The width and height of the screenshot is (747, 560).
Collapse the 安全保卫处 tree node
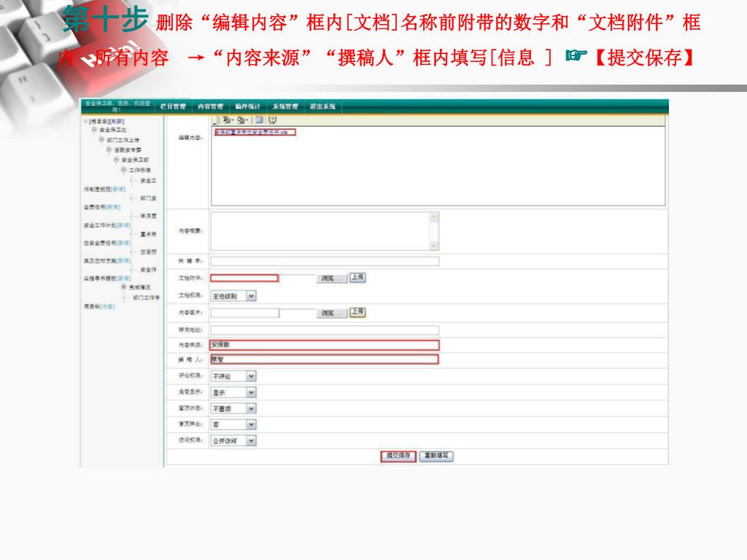[94, 130]
